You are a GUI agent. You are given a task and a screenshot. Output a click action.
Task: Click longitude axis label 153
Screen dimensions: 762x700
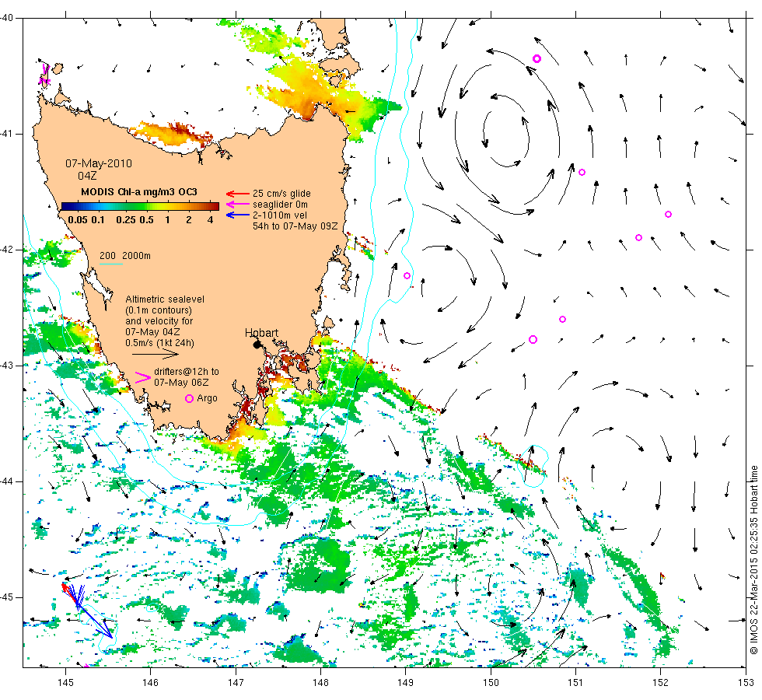(x=746, y=683)
